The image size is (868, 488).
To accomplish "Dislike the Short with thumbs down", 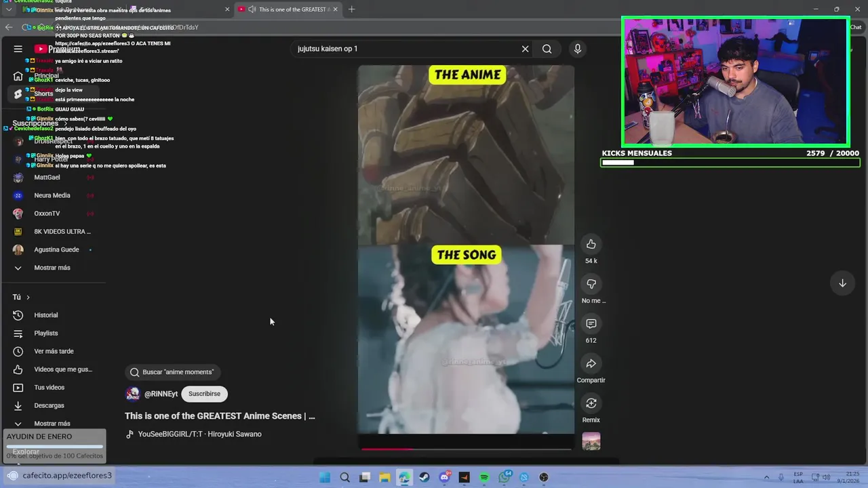I will pos(591,284).
